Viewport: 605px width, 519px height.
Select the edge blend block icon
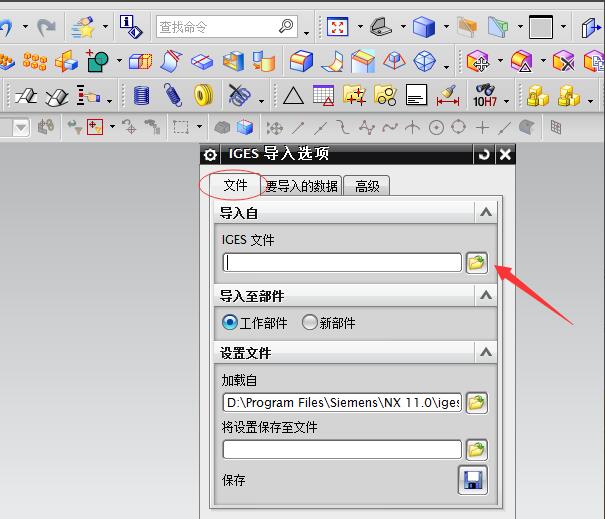(301, 61)
